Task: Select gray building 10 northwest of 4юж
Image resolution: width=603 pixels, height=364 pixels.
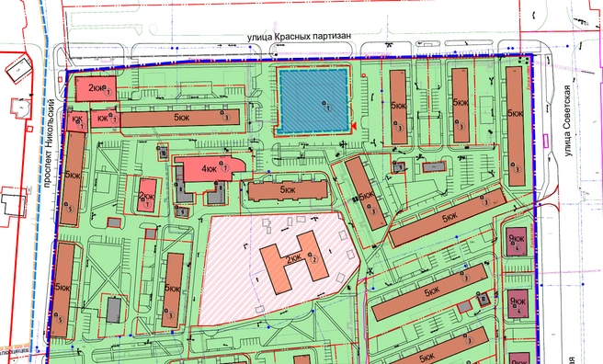Action: [163, 153]
